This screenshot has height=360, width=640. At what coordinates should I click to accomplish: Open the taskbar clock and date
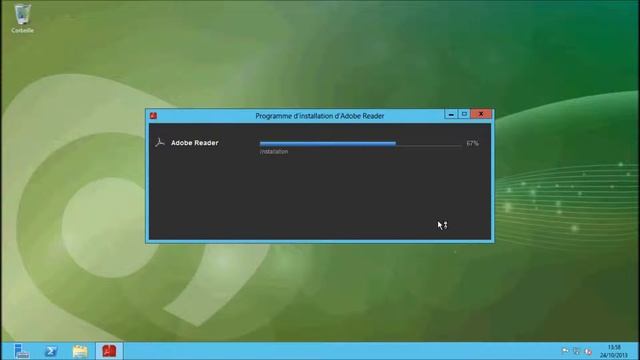click(x=614, y=351)
